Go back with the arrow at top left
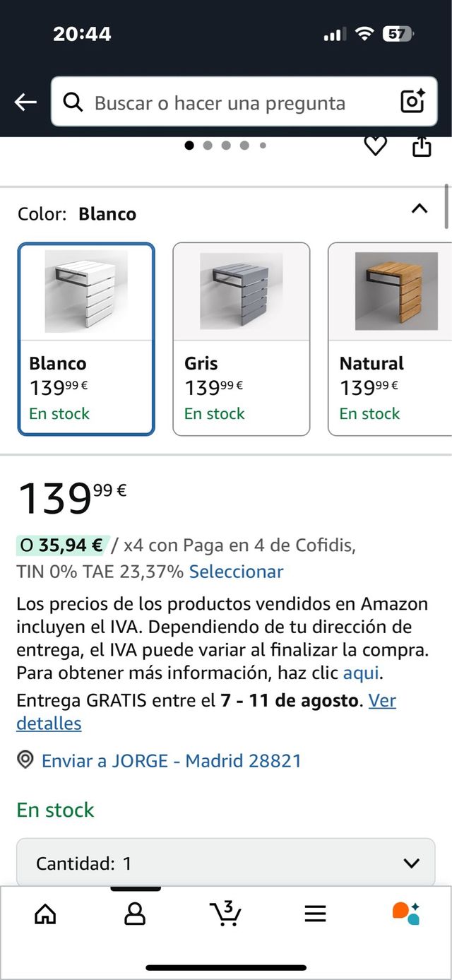The width and height of the screenshot is (452, 980). [25, 102]
